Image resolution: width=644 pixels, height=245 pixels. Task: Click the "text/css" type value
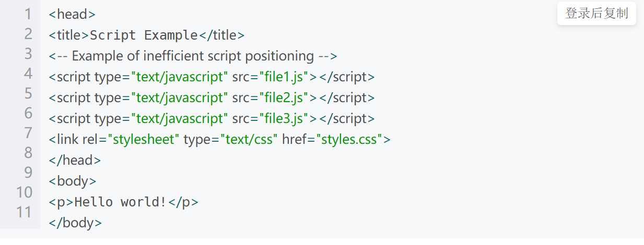[249, 139]
